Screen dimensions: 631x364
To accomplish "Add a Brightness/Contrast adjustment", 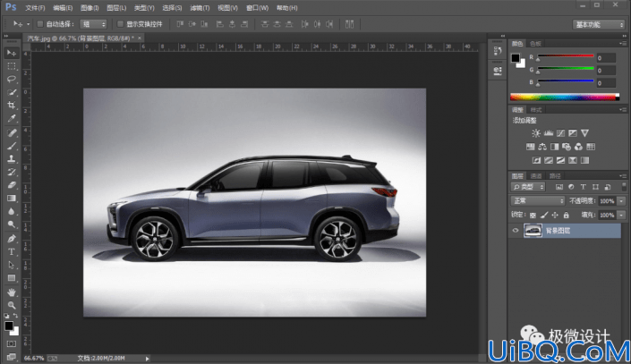I will pyautogui.click(x=536, y=133).
